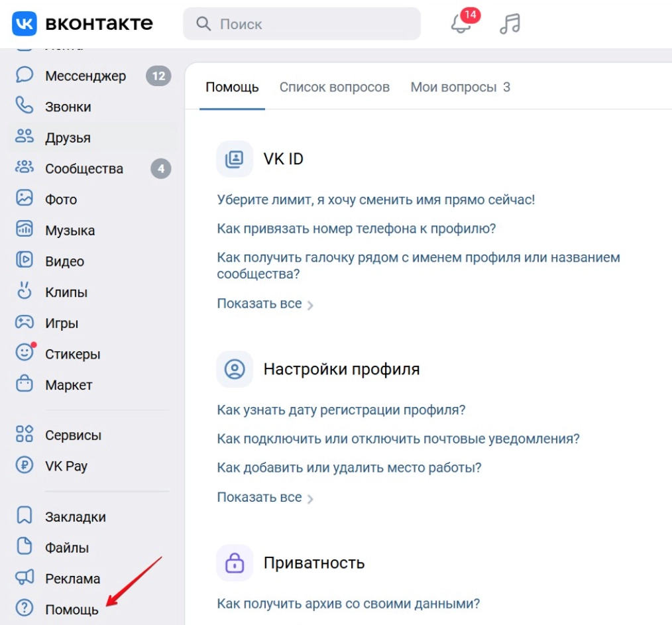Open Стикеры label in sidebar
This screenshot has height=625, width=672.
point(73,354)
